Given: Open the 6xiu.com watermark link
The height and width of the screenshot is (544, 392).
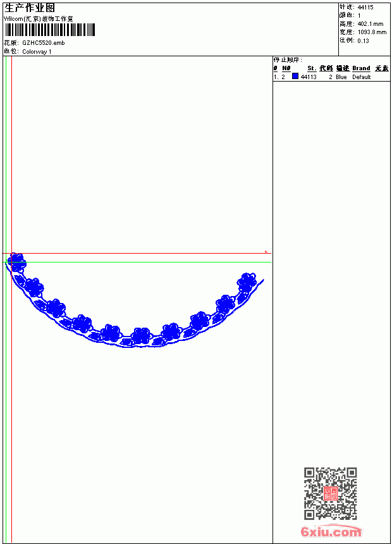Looking at the screenshot, I should (x=331, y=532).
